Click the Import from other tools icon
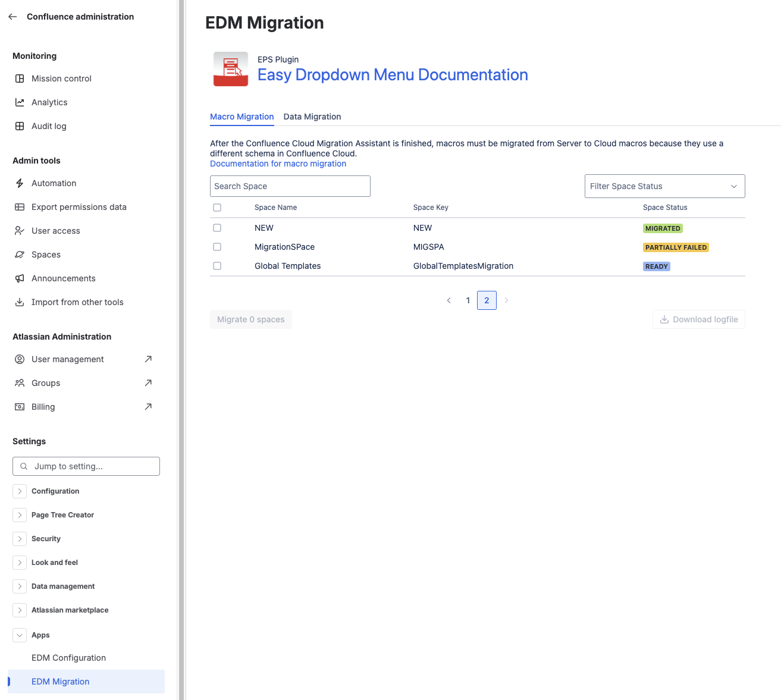781x700 pixels. 20,302
